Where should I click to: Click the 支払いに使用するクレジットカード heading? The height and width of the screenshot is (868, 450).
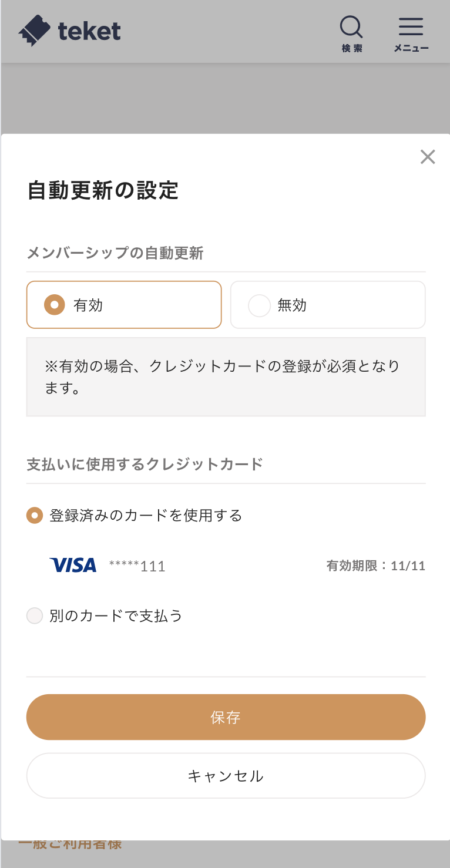[145, 465]
